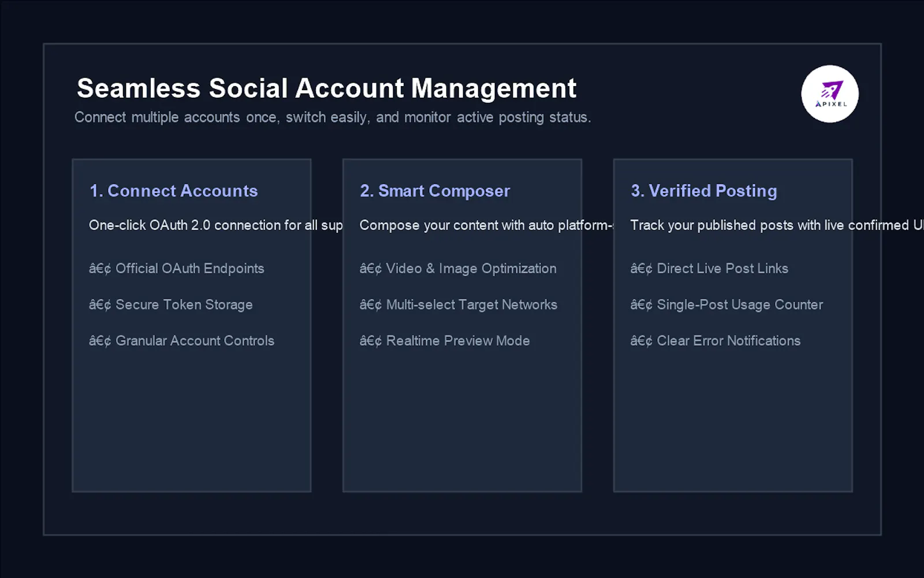The image size is (924, 578).
Task: Click the "Compose your content with auto" description
Action: (486, 225)
